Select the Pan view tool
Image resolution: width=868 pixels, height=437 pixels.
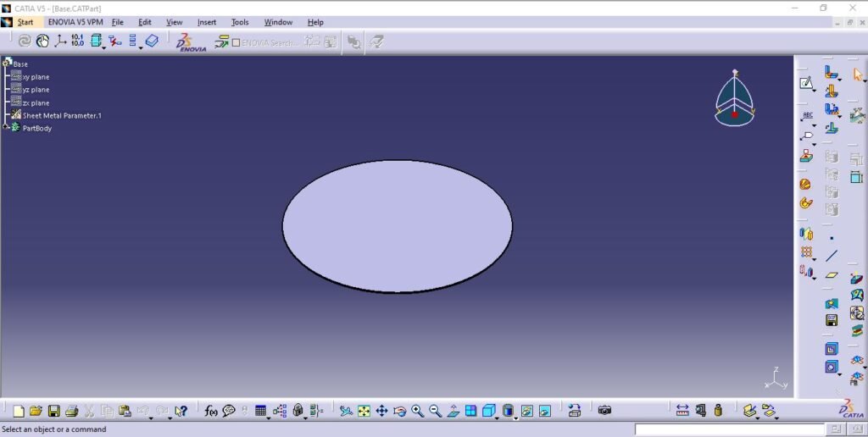(x=381, y=411)
